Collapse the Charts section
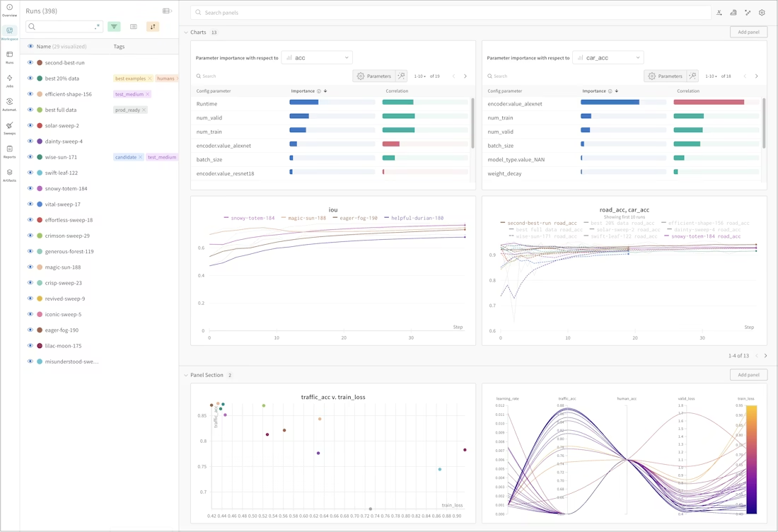The width and height of the screenshot is (778, 532). (x=186, y=33)
